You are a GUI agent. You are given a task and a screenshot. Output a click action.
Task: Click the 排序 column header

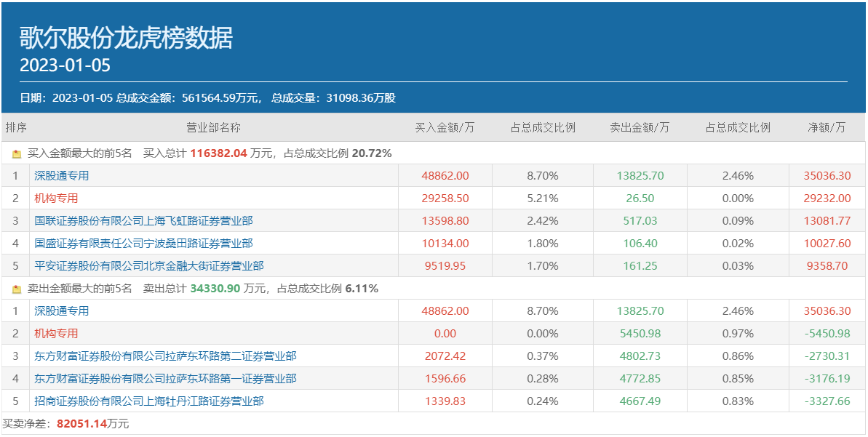tap(16, 128)
